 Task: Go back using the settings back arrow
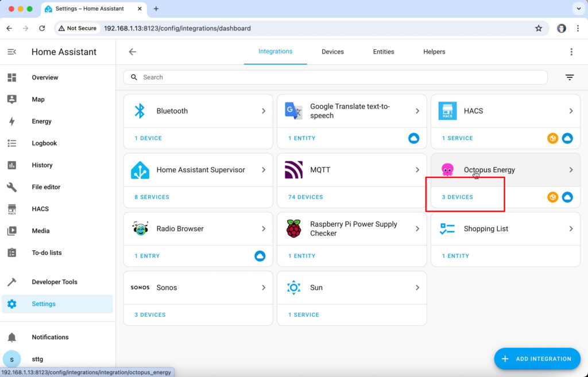(133, 52)
